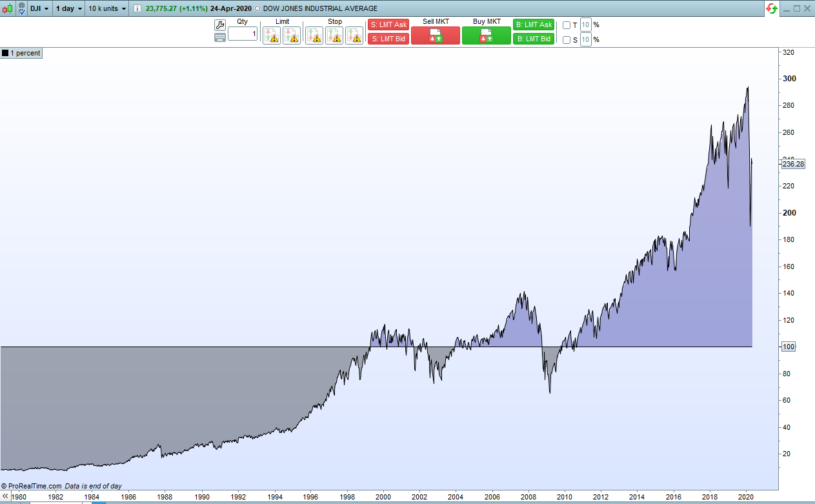Click the red Sell MKT button

[436, 35]
